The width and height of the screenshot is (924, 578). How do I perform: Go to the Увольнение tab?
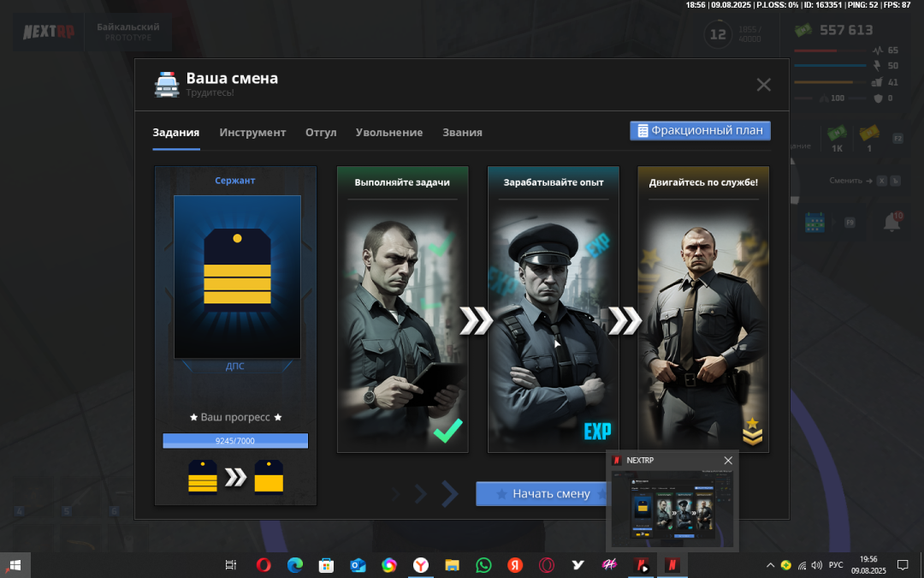click(389, 133)
